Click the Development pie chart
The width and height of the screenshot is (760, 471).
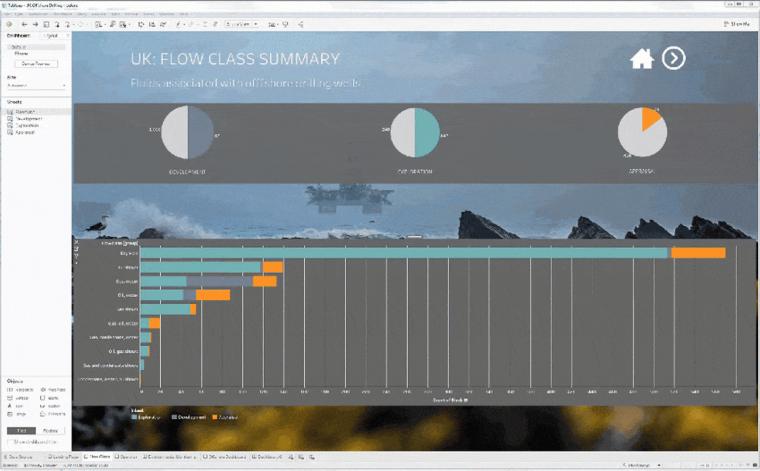point(188,132)
